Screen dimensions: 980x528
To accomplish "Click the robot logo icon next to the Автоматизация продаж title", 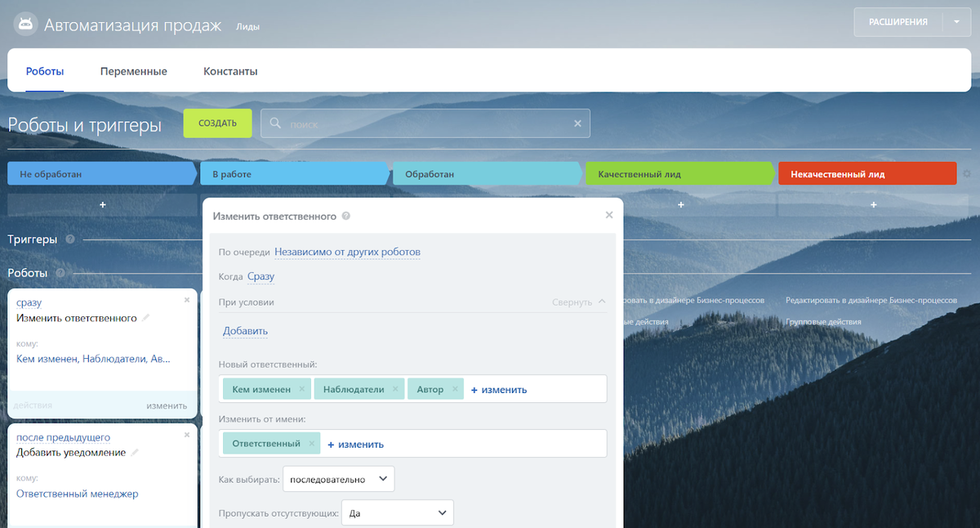I will [x=25, y=25].
